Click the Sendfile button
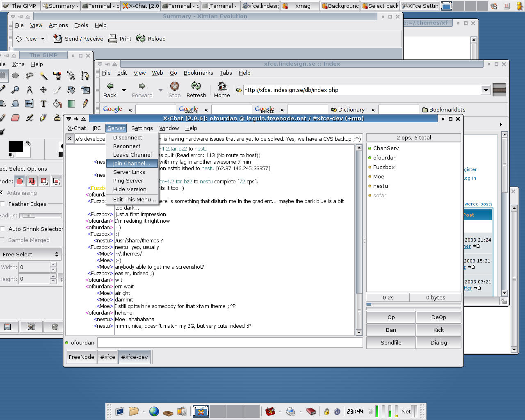This screenshot has height=420, width=525. point(391,342)
